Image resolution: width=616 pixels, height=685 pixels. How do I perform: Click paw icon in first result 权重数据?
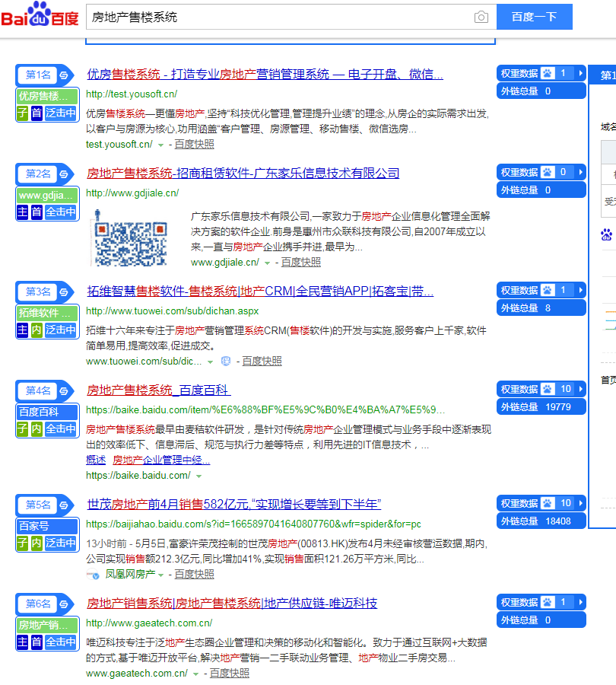[x=548, y=73]
